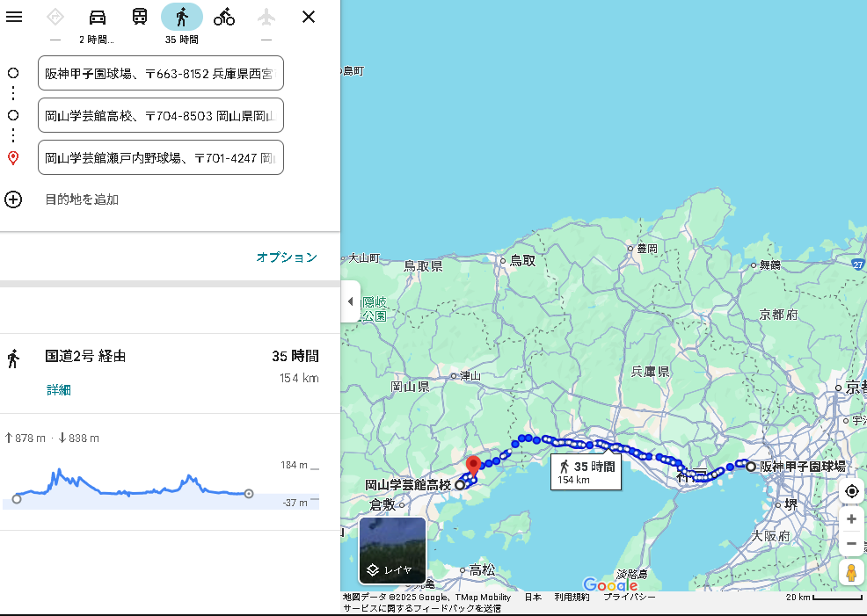Click the 岡山学芸館高校 waypoint marker on map
Image resolution: width=867 pixels, height=616 pixels.
point(460,485)
